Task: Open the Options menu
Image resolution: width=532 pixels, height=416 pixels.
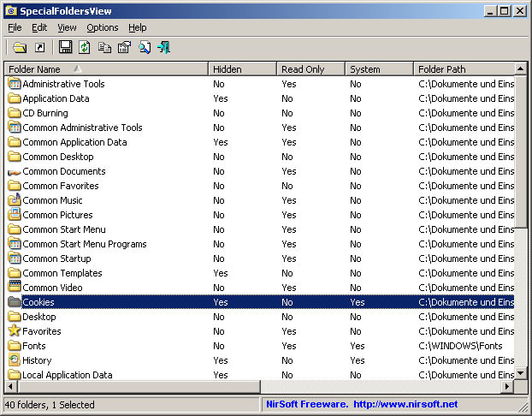Action: [x=103, y=27]
